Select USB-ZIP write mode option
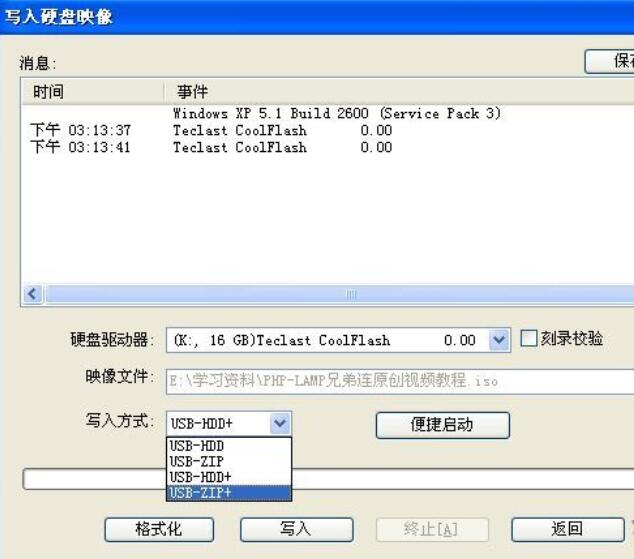 click(x=228, y=461)
